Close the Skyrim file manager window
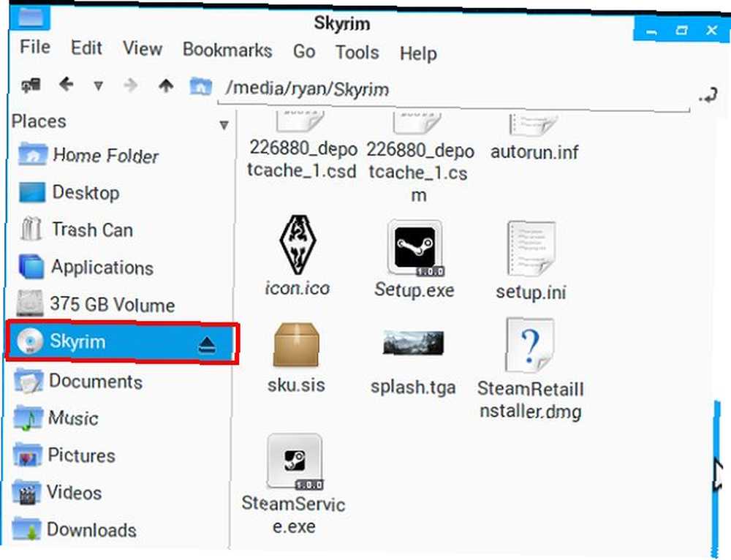The height and width of the screenshot is (560, 731). tap(711, 31)
